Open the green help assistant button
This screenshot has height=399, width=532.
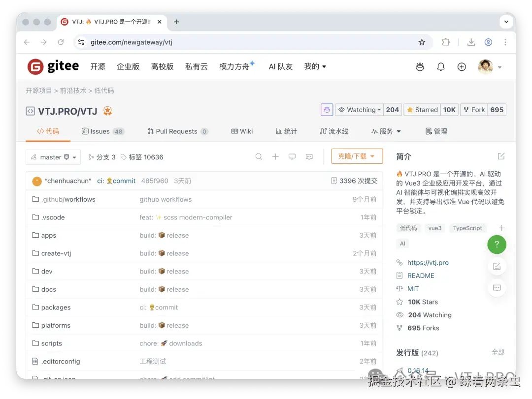pos(497,244)
